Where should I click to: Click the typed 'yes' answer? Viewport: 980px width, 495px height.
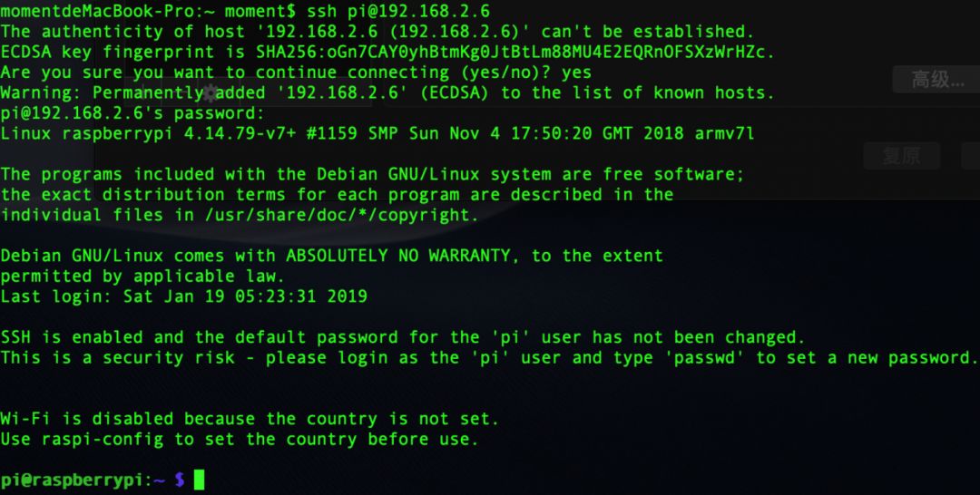[x=576, y=73]
